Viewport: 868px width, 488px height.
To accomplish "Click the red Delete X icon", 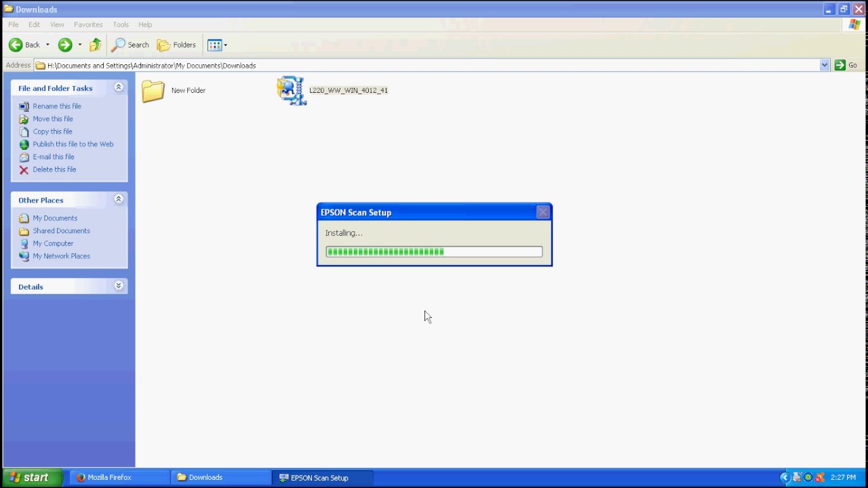I will (24, 169).
